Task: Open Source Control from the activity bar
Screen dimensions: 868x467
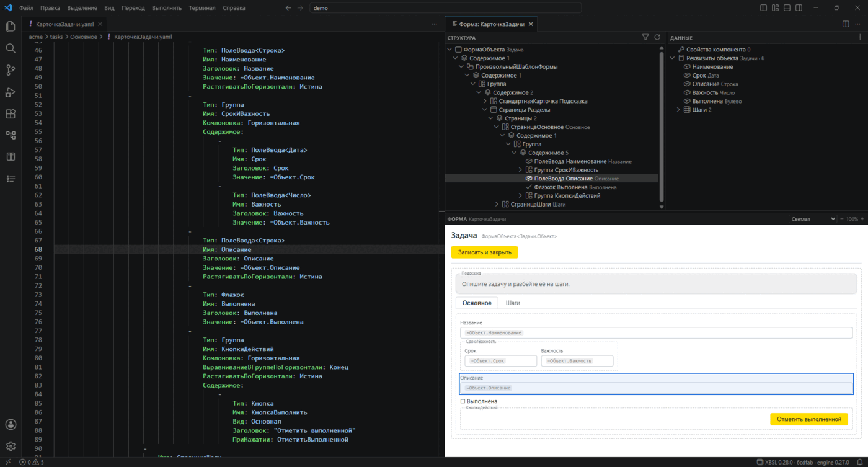Action: coord(11,70)
